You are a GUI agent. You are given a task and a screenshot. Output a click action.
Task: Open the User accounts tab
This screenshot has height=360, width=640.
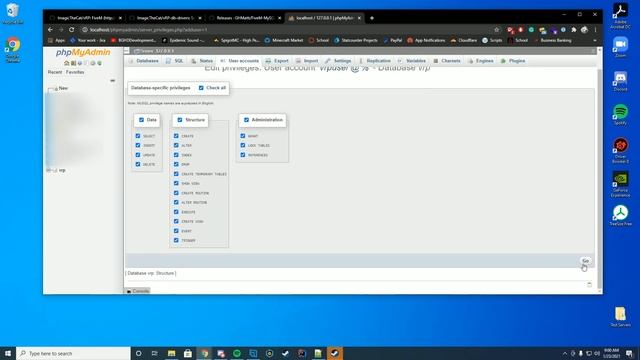pyautogui.click(x=239, y=61)
